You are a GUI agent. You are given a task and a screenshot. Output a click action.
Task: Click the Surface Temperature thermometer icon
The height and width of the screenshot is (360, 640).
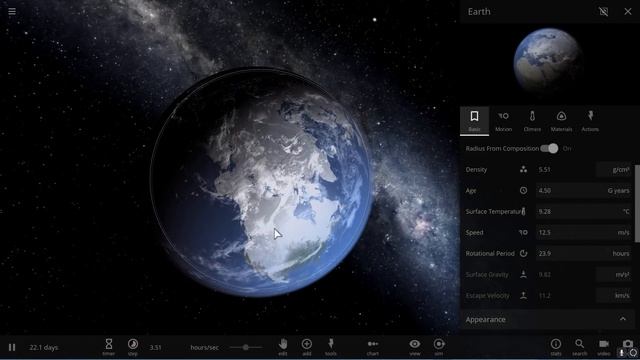click(523, 211)
